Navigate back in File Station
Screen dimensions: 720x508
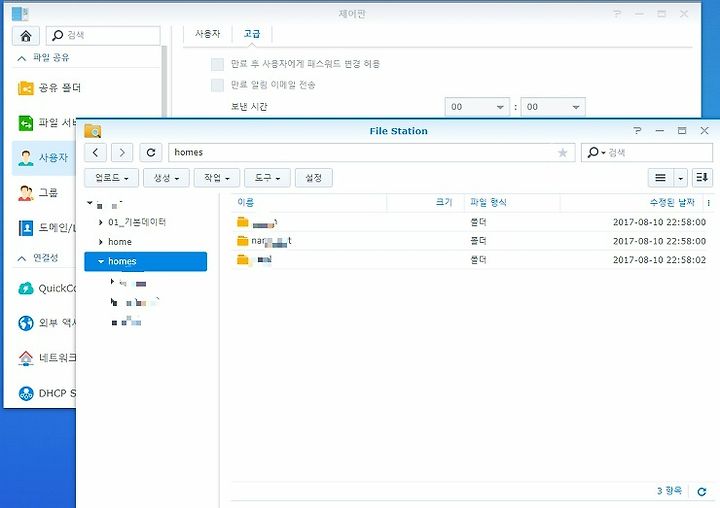pyautogui.click(x=96, y=152)
